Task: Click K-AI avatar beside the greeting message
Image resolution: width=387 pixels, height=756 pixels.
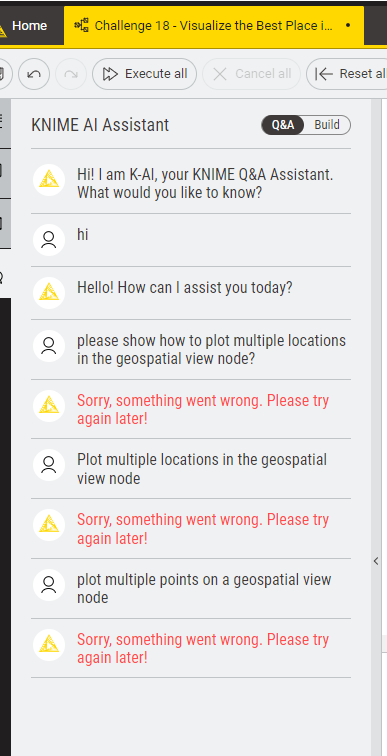Action: pos(49,180)
